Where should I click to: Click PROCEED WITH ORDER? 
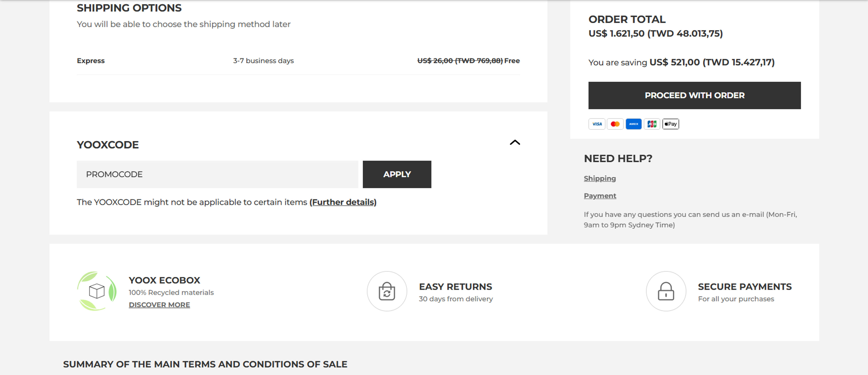pos(694,95)
